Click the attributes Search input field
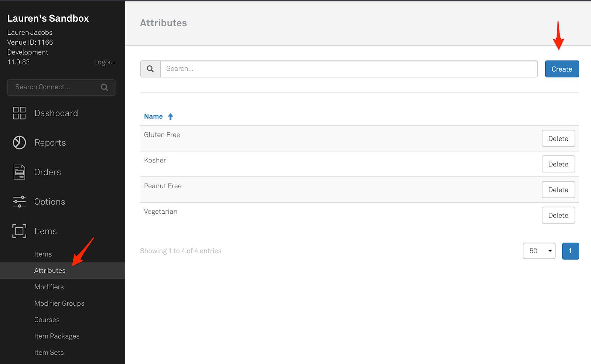Image resolution: width=591 pixels, height=364 pixels. (349, 69)
